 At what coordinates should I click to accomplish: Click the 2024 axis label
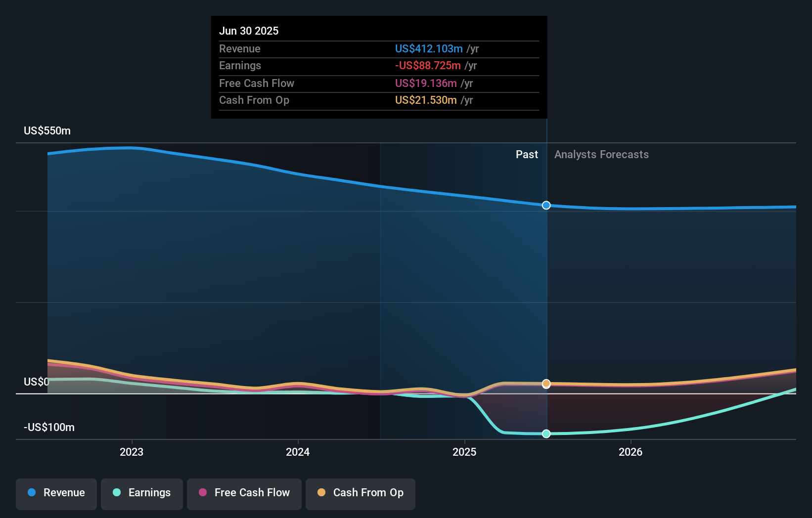(x=297, y=451)
